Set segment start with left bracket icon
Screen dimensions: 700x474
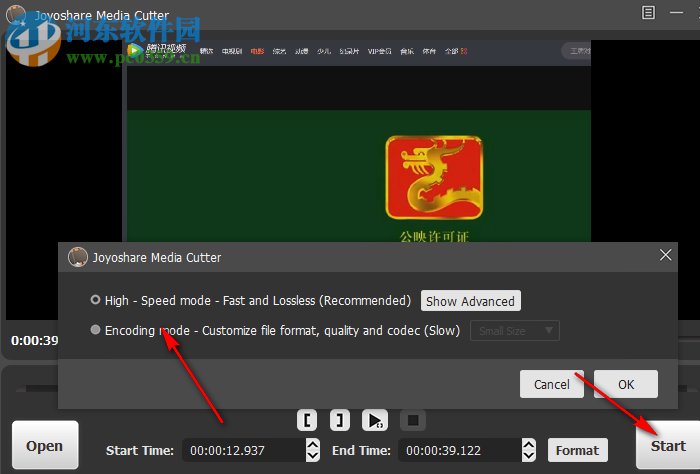pyautogui.click(x=307, y=420)
